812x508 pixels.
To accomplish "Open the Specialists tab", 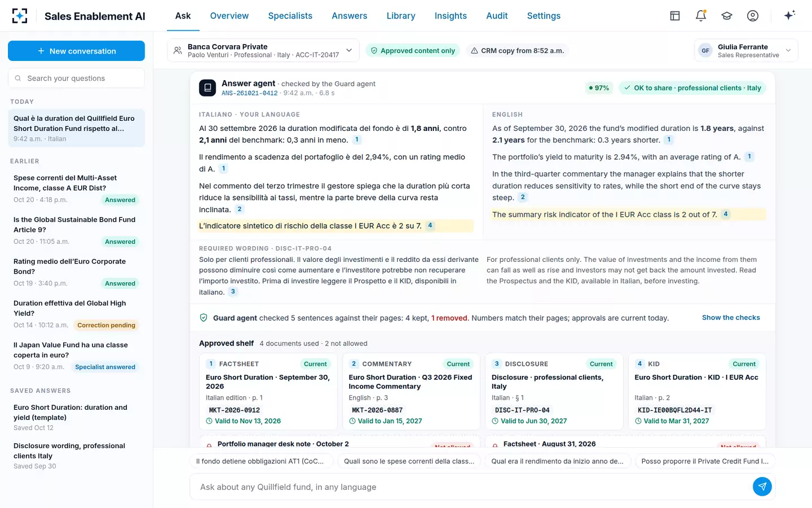I will (290, 16).
